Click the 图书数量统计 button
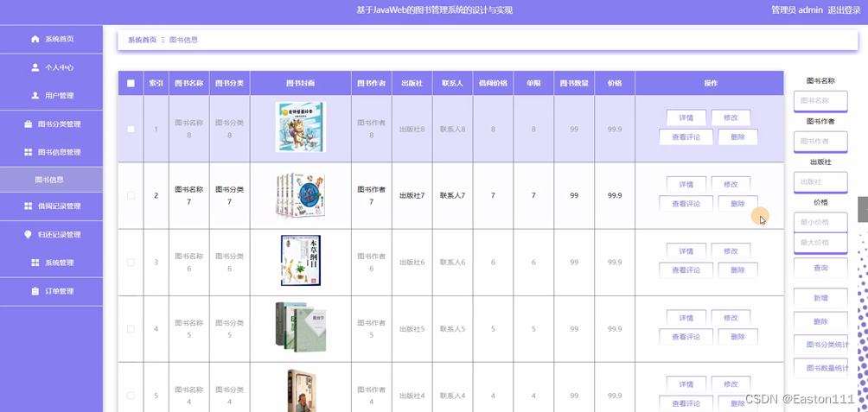This screenshot has width=868, height=412. [820, 368]
